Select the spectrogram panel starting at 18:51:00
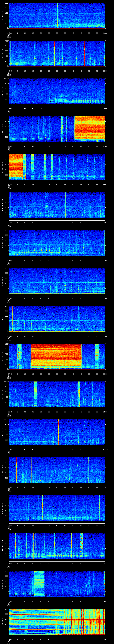Image resolution: width=114 pixels, height=644 pixels. 57,129
